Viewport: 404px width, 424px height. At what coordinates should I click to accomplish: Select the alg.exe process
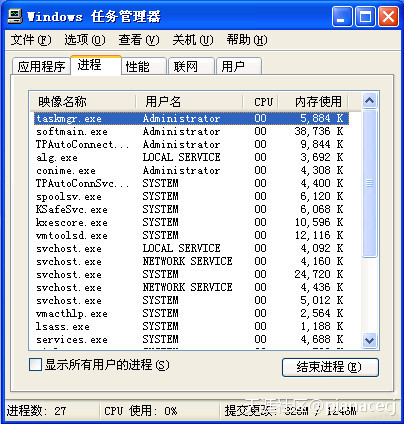191,158
